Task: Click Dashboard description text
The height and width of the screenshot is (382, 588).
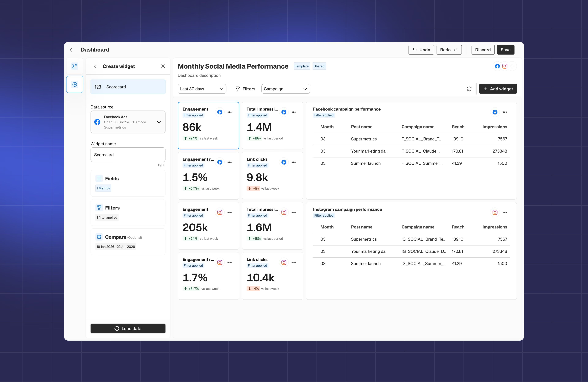Action: point(199,75)
